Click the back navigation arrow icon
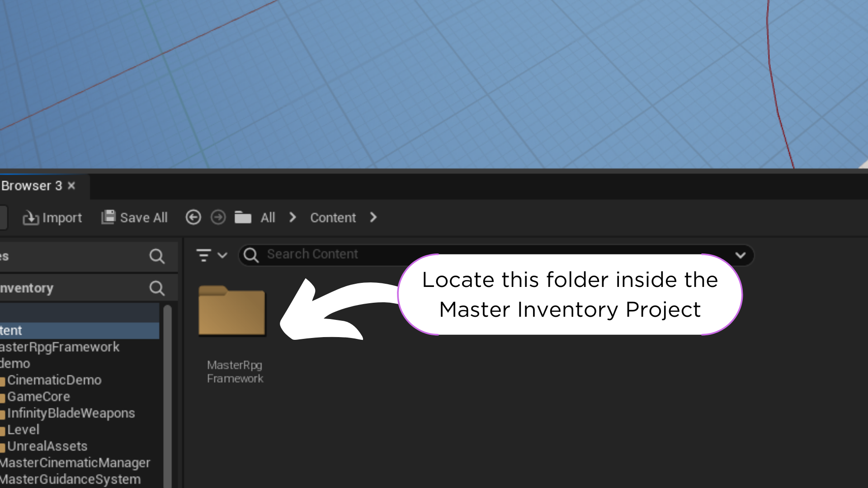The height and width of the screenshot is (488, 868). point(193,216)
